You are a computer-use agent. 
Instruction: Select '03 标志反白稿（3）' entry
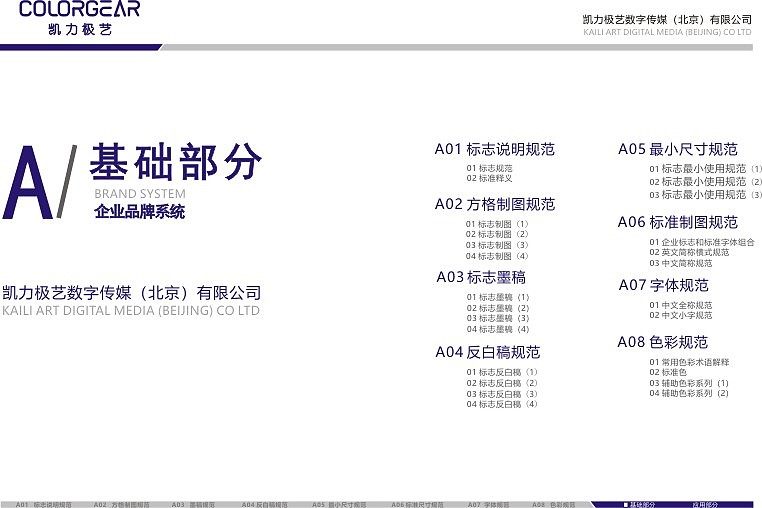pyautogui.click(x=502, y=394)
